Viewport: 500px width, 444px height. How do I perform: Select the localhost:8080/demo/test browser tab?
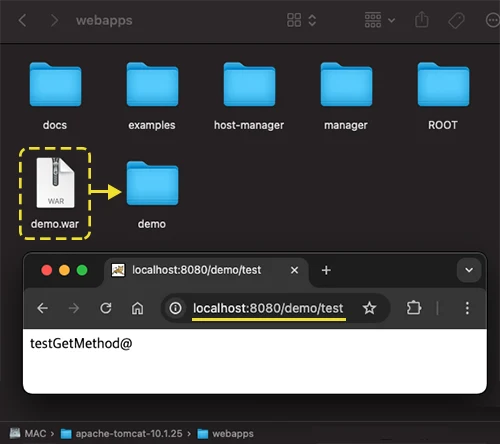coord(206,270)
